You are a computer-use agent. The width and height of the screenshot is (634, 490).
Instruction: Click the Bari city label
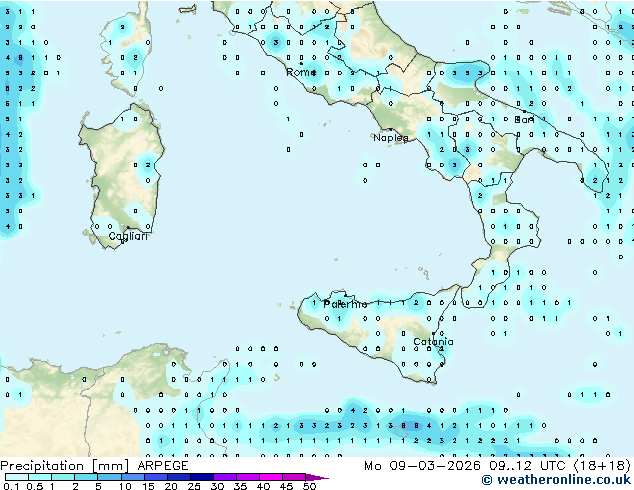[x=524, y=120]
